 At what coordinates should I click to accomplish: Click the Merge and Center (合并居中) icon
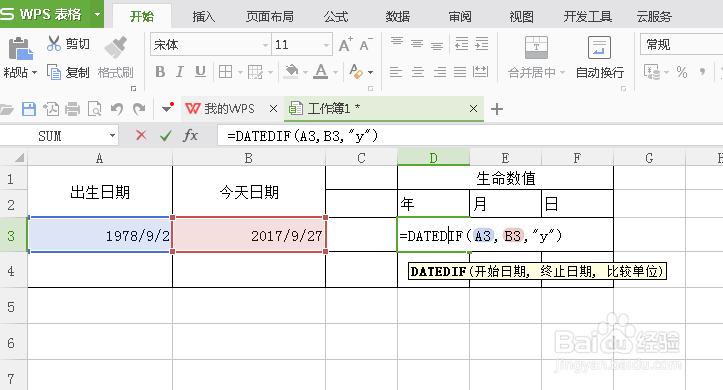click(x=536, y=47)
